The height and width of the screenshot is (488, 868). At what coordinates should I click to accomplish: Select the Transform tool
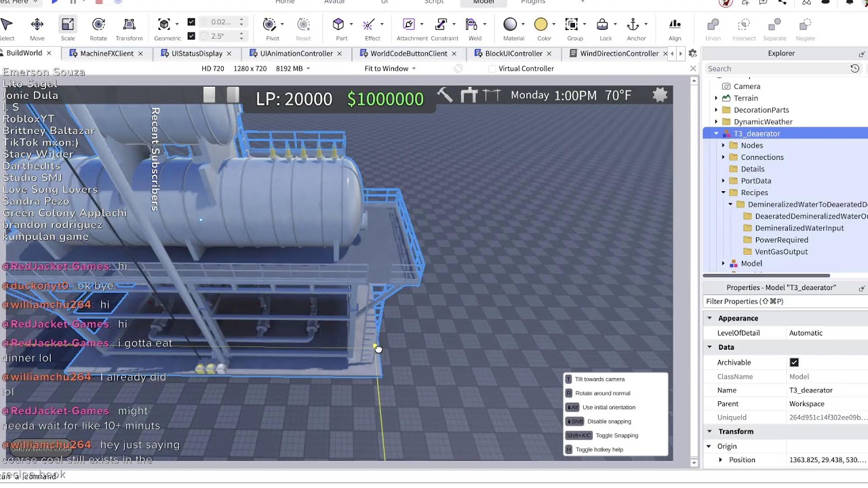pos(129,29)
